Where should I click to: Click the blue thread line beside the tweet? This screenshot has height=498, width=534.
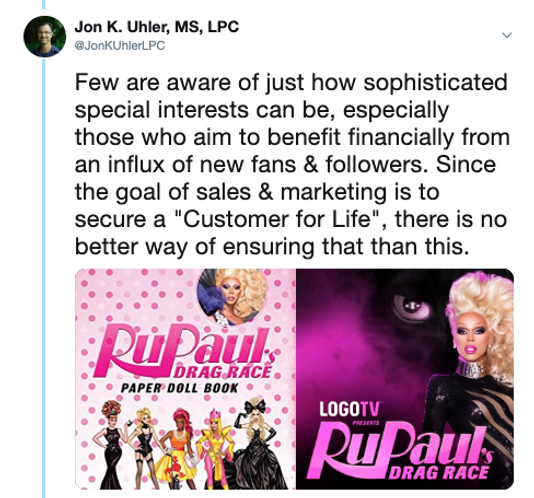click(44, 273)
